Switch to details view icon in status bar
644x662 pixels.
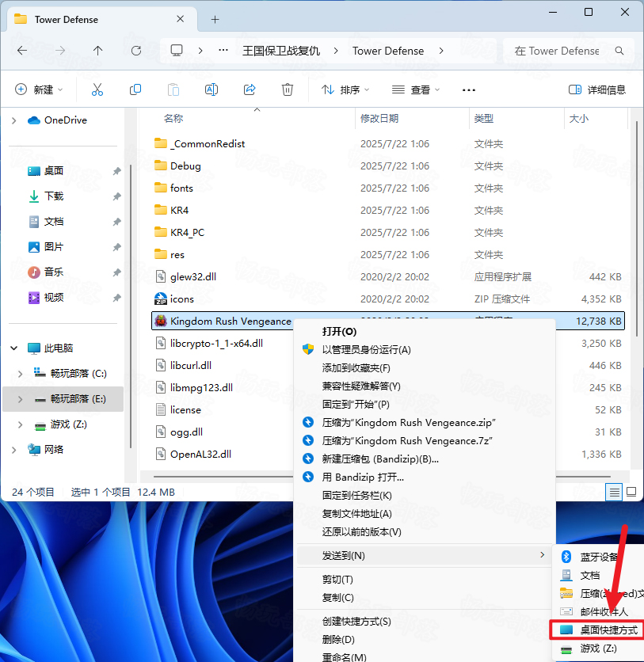click(614, 493)
